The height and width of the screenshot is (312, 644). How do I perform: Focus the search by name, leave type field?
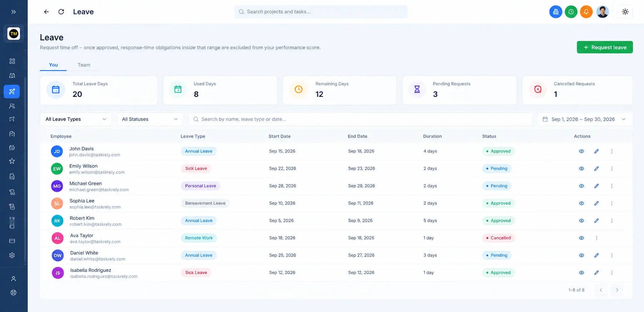click(x=360, y=119)
